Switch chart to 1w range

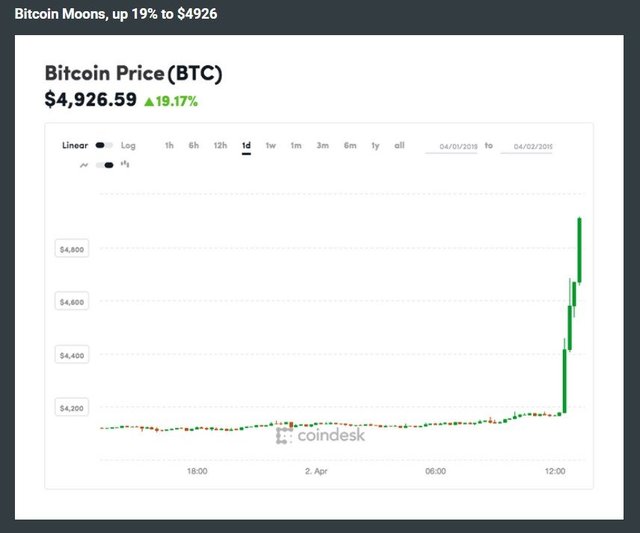pyautogui.click(x=271, y=146)
